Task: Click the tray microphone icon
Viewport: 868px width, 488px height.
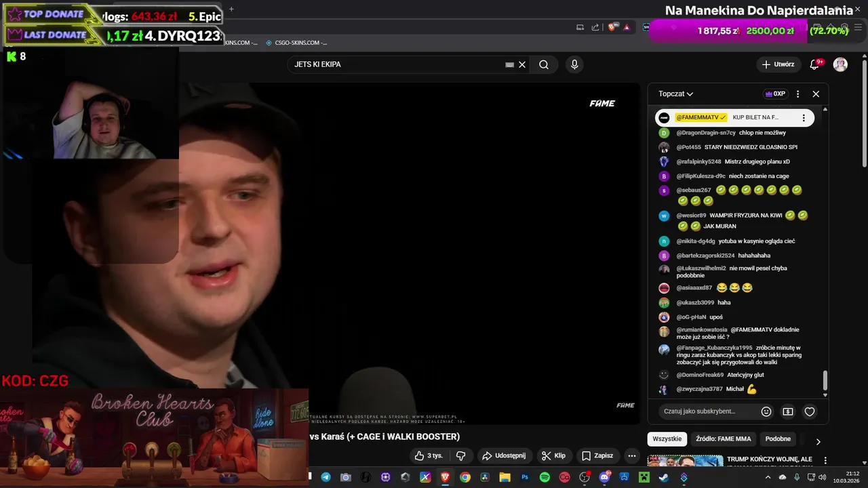Action: pos(797,477)
